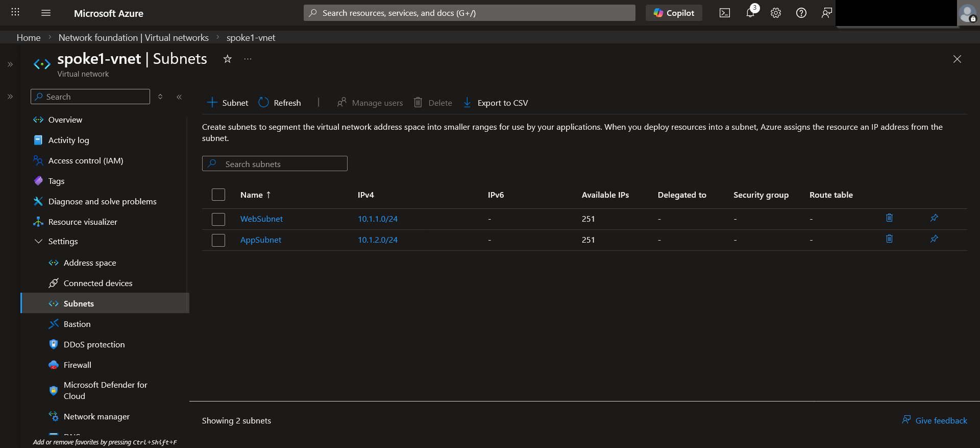Delete WebSubnet using its trash icon
Image resolution: width=980 pixels, height=448 pixels.
pyautogui.click(x=889, y=218)
